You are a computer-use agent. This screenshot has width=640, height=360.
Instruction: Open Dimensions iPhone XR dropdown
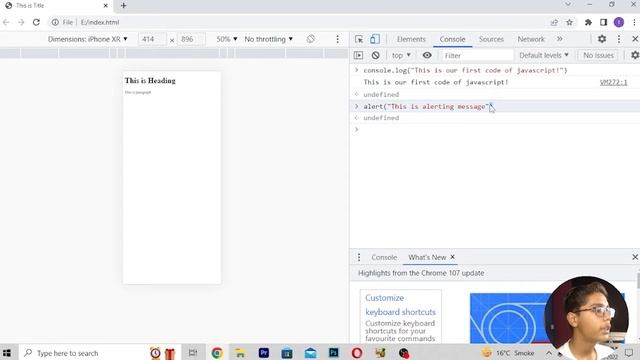click(88, 39)
